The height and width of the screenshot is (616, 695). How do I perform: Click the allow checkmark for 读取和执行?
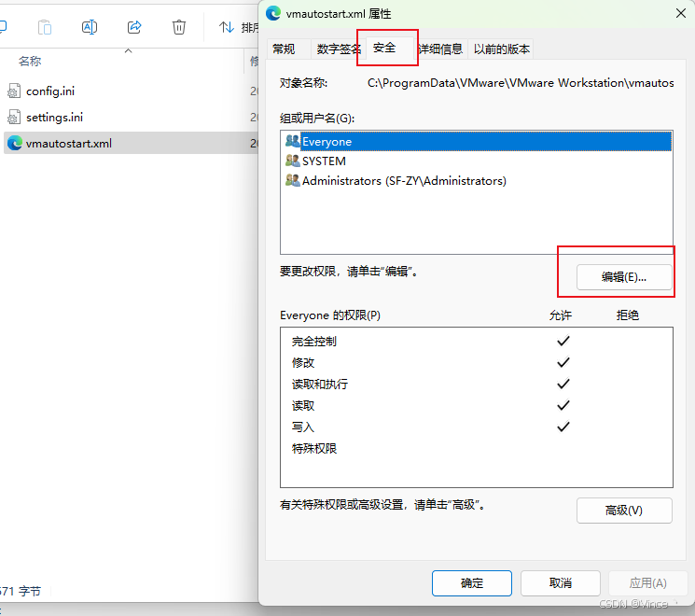click(x=563, y=384)
